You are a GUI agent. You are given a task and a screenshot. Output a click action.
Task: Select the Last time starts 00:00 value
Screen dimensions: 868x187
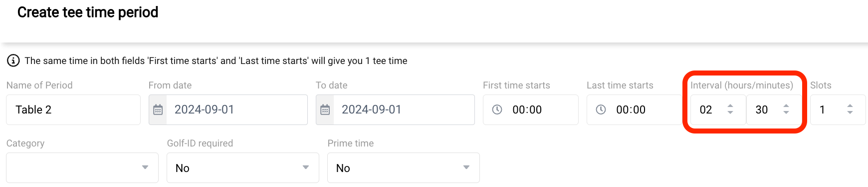(x=631, y=109)
